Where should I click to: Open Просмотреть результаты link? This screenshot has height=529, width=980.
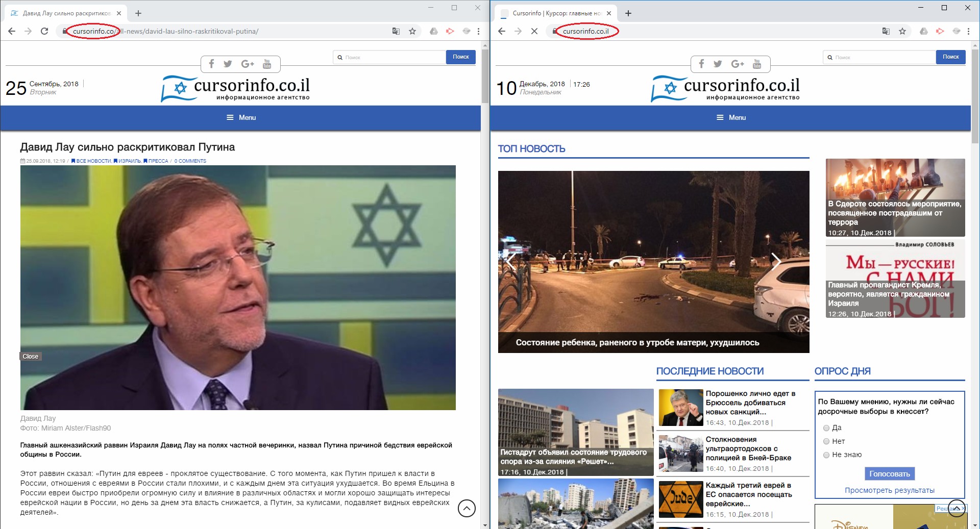pyautogui.click(x=890, y=491)
